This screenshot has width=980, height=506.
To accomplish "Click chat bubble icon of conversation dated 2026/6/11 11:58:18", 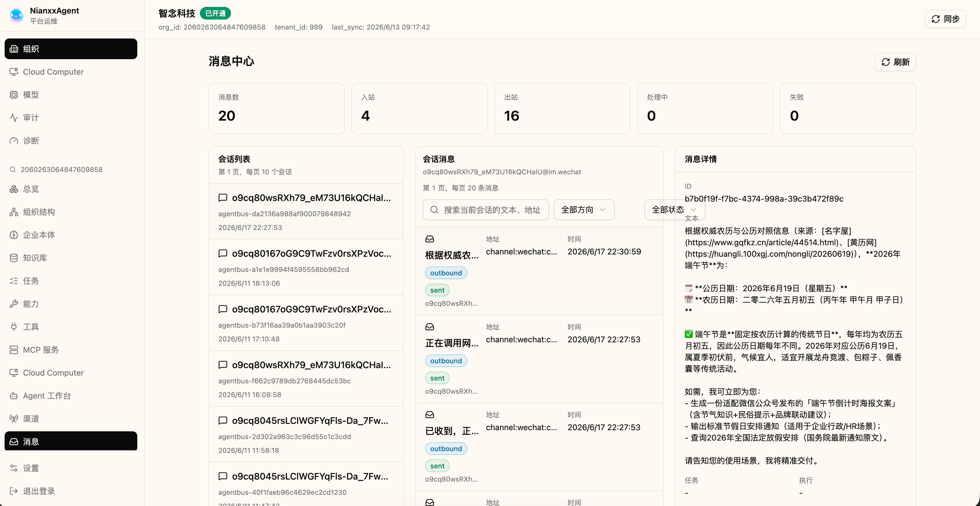I will 223,420.
